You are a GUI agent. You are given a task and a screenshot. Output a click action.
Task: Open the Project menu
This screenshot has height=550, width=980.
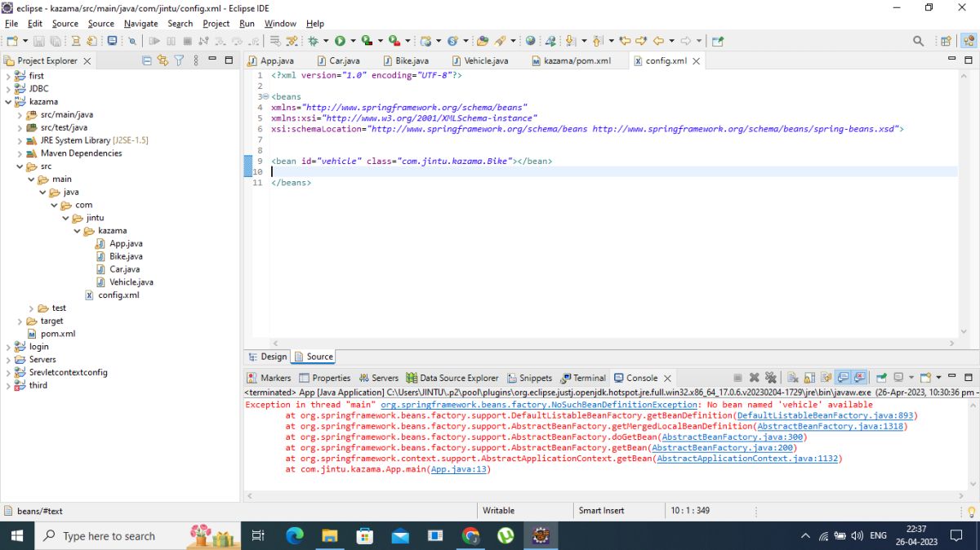216,24
